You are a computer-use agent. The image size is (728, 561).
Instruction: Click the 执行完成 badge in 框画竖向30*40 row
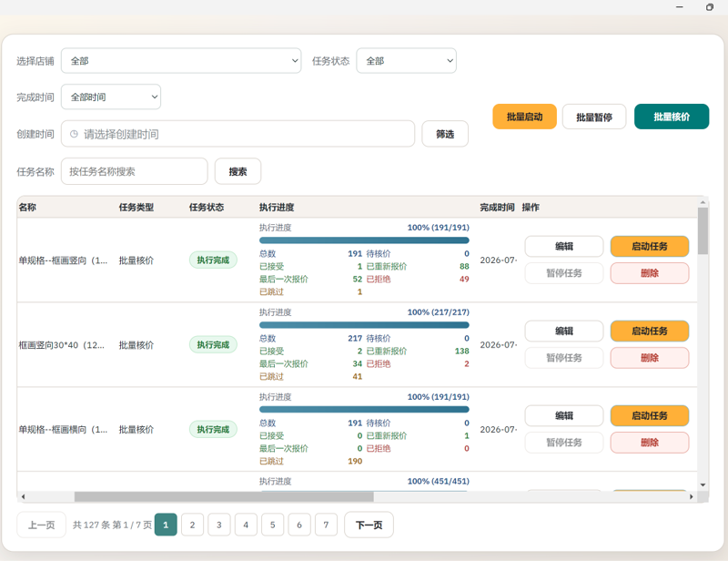click(x=213, y=345)
